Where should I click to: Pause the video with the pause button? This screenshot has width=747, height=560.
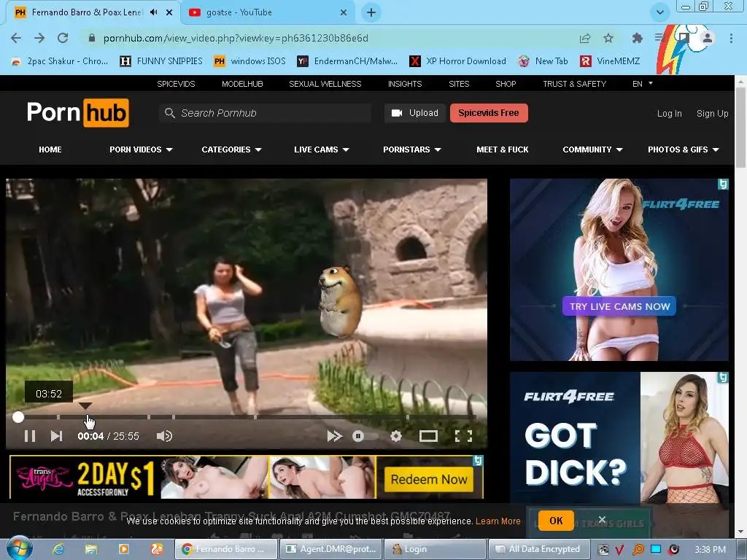pyautogui.click(x=29, y=436)
